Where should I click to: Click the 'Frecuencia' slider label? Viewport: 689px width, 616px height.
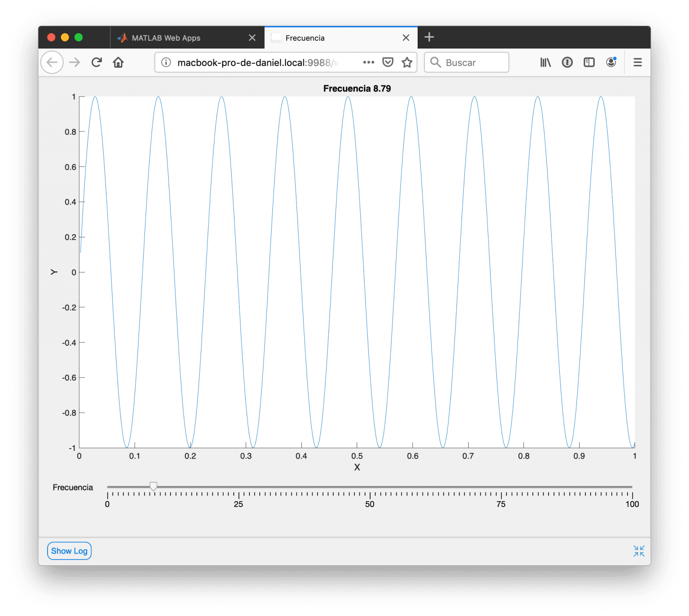click(x=73, y=487)
